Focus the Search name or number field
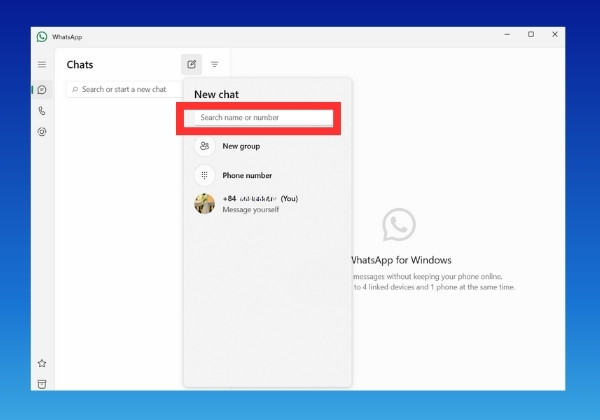The image size is (600, 420). pos(264,118)
